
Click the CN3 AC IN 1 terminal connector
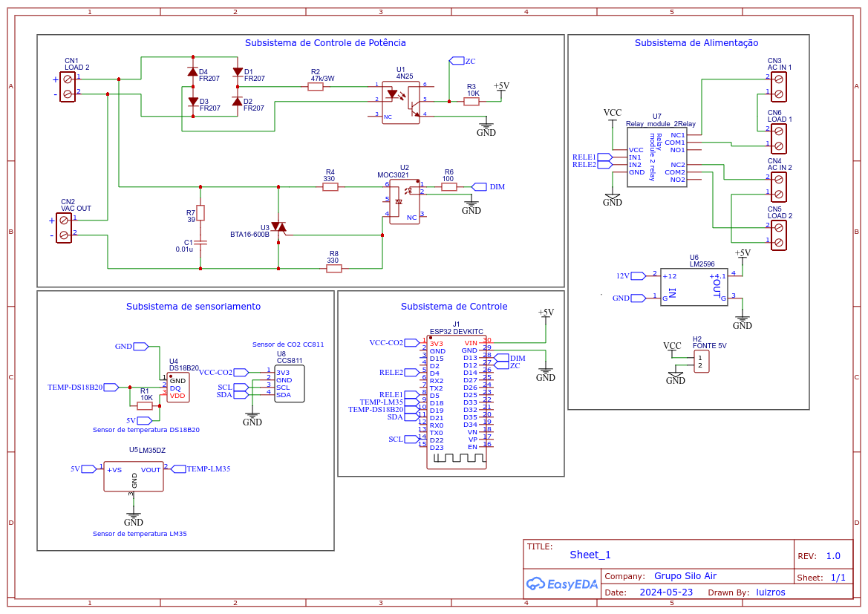tap(778, 85)
